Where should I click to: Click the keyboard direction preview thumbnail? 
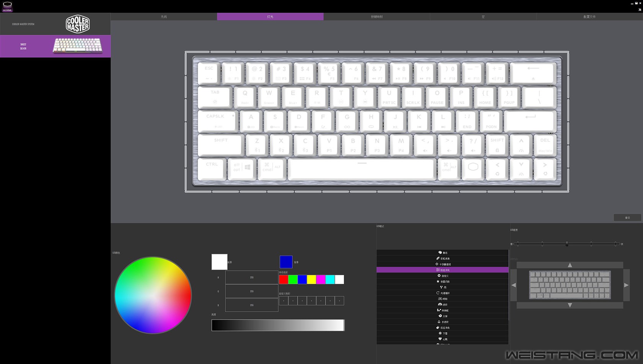(x=570, y=285)
